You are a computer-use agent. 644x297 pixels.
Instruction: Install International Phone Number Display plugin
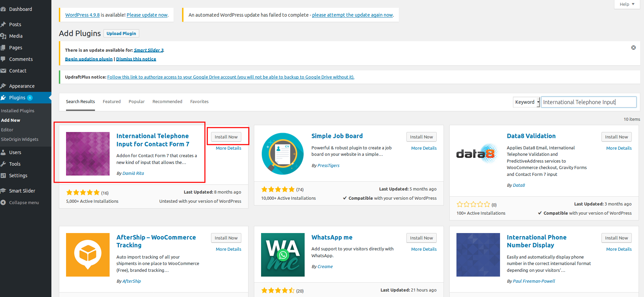[x=616, y=238]
